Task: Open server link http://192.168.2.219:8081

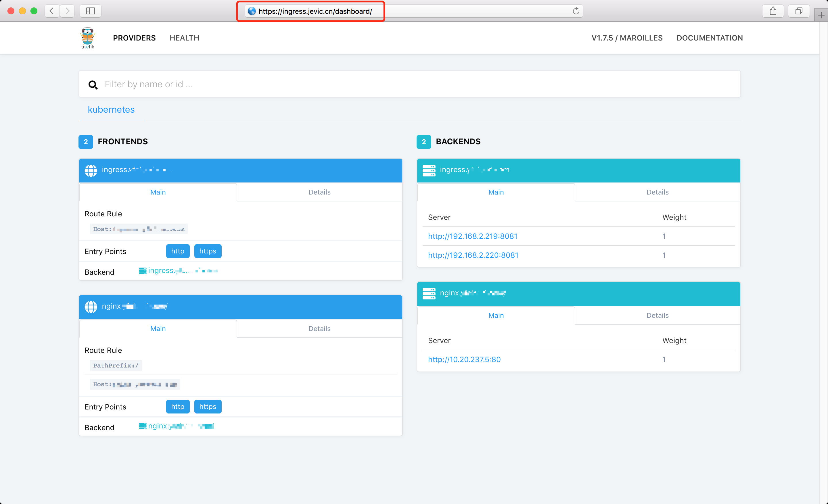Action: coord(472,236)
